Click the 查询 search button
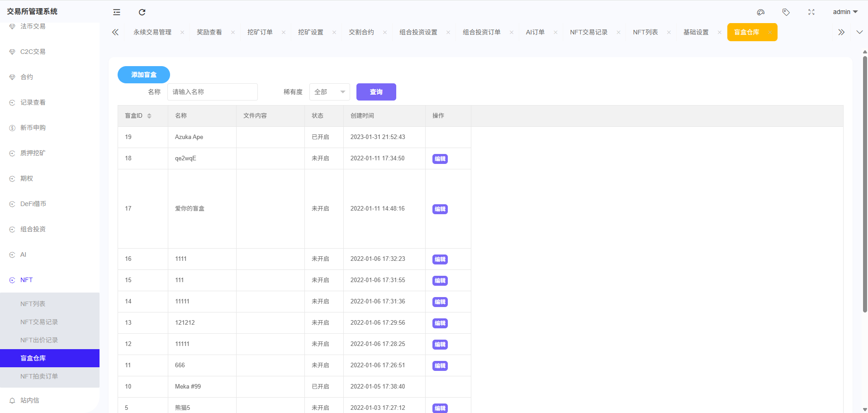This screenshot has height=413, width=868. point(376,92)
